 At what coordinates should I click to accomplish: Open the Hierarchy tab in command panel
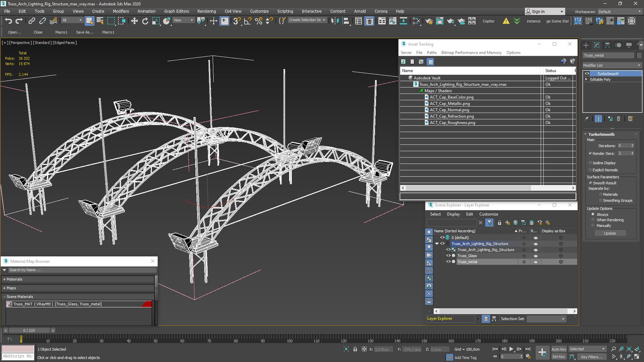click(x=607, y=45)
